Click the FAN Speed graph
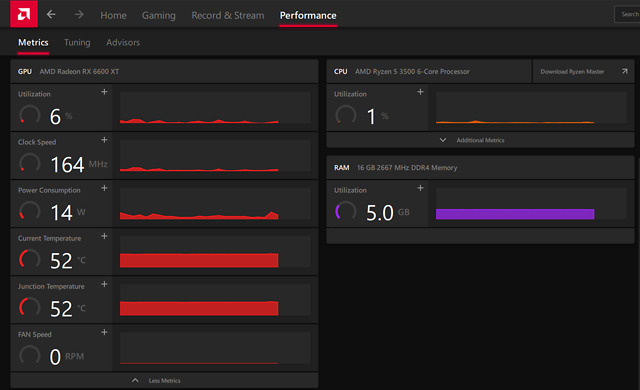The width and height of the screenshot is (640, 390). pyautogui.click(x=215, y=348)
